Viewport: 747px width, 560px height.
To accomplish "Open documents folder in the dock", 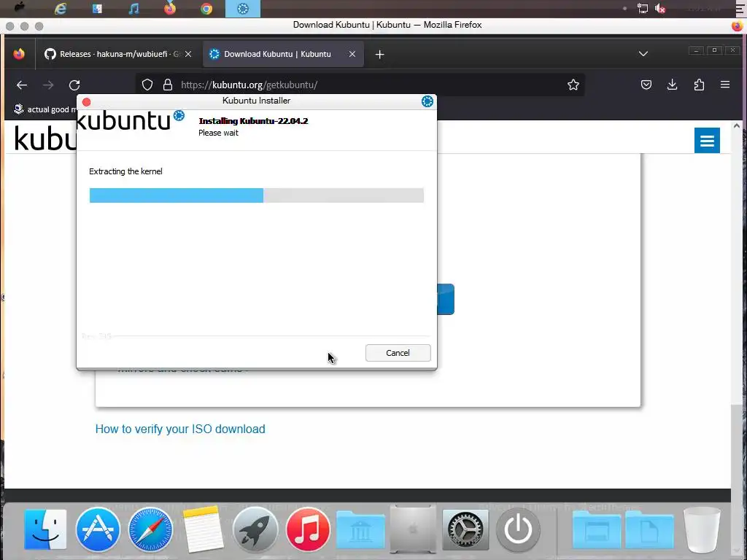I will click(649, 529).
